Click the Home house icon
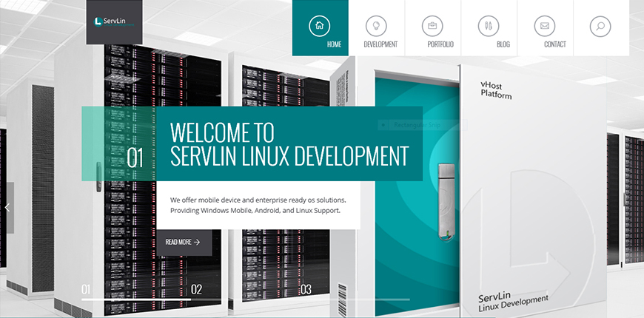Image resolution: width=644 pixels, height=318 pixels. [x=319, y=26]
